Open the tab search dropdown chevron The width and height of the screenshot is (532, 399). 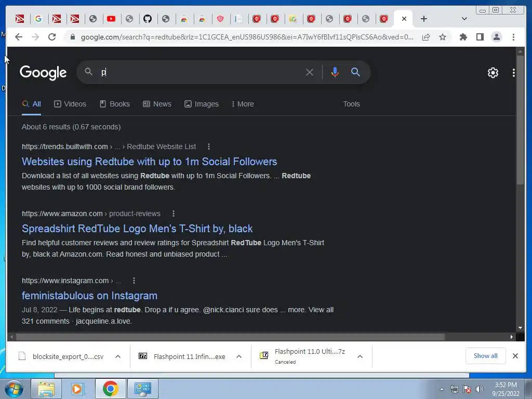464,19
